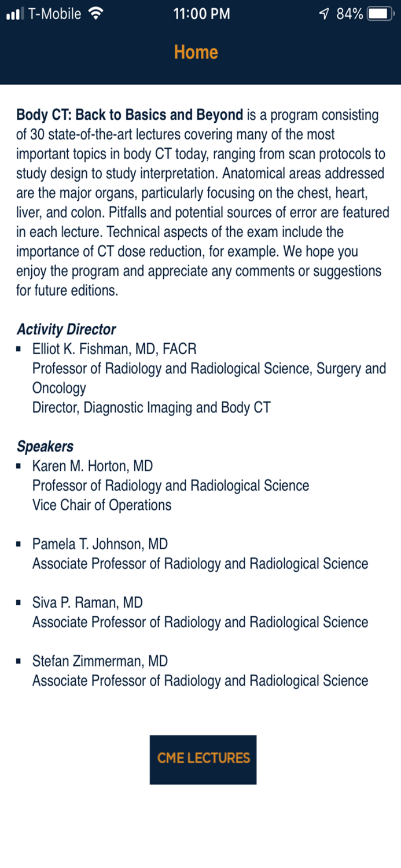Screen dimensions: 401x868
Task: Select the Home header title
Action: tap(196, 52)
